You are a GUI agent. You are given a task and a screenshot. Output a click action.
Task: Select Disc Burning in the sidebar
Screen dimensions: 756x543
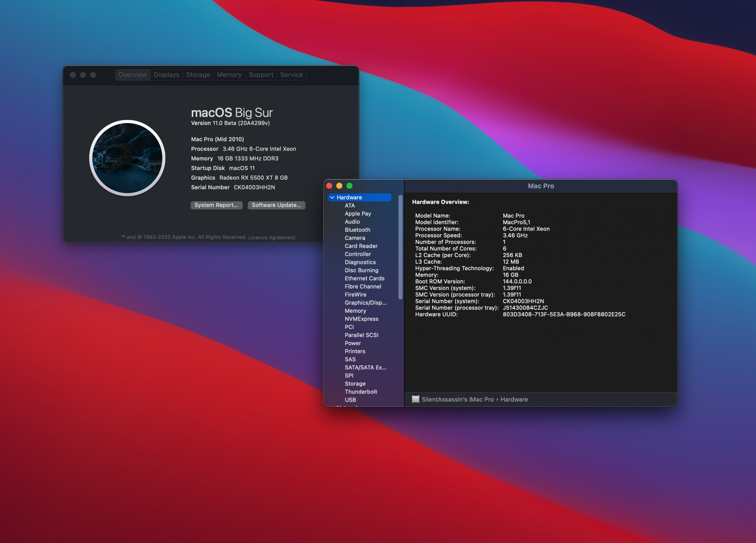(x=361, y=270)
